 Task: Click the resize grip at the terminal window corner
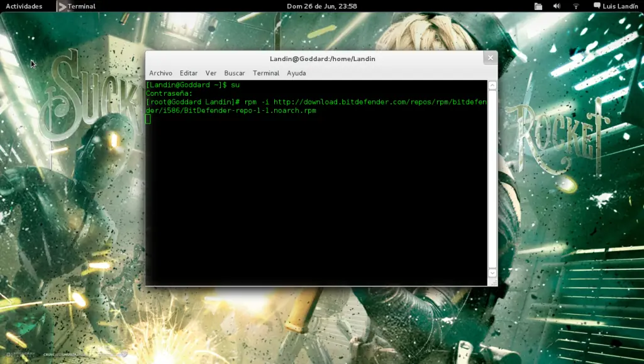click(493, 282)
